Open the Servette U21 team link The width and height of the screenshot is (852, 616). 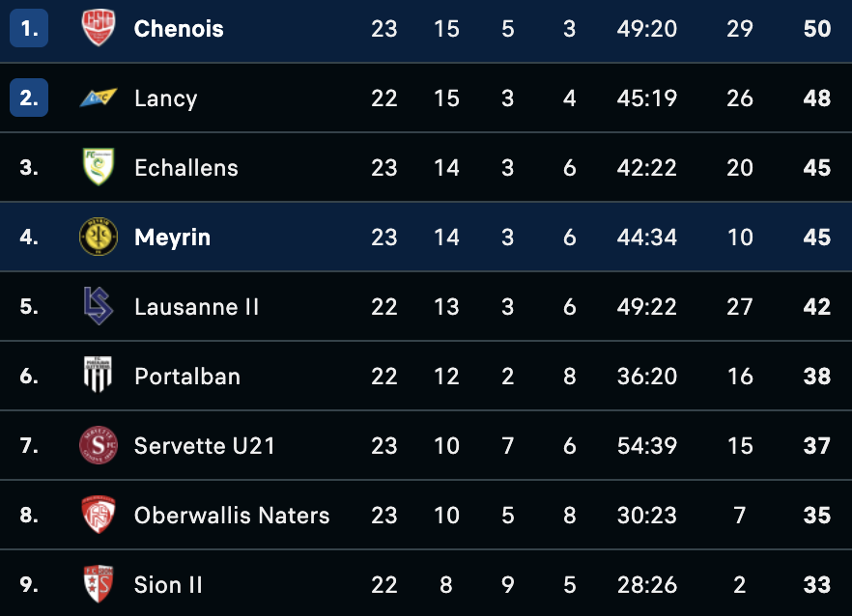tap(205, 446)
